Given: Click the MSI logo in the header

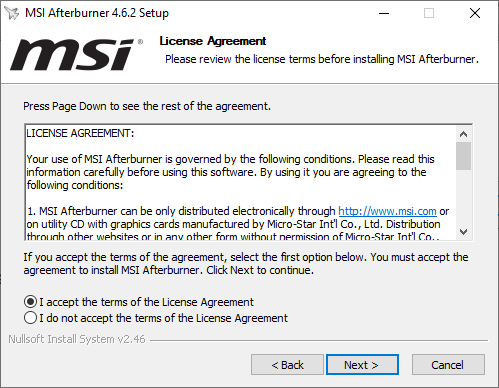Looking at the screenshot, I should (x=77, y=54).
